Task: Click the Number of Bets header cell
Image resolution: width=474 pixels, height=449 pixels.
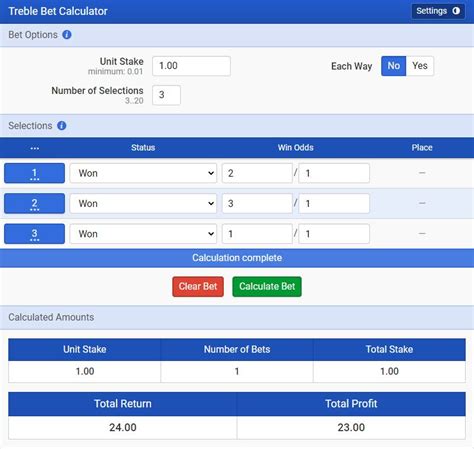Action: [x=237, y=349]
